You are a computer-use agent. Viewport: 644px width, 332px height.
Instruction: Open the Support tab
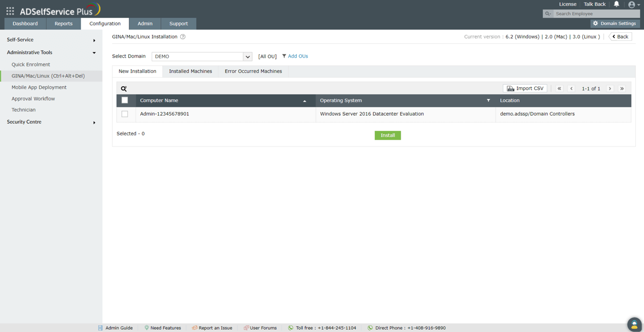click(178, 24)
